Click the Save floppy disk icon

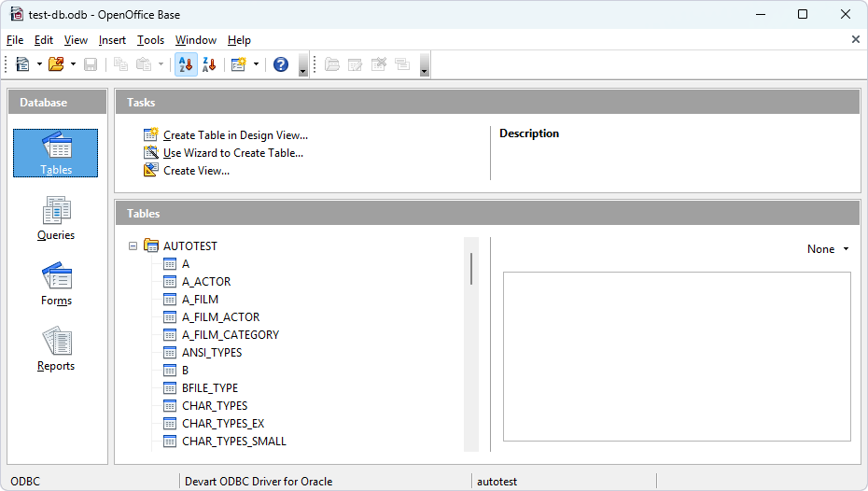click(91, 64)
